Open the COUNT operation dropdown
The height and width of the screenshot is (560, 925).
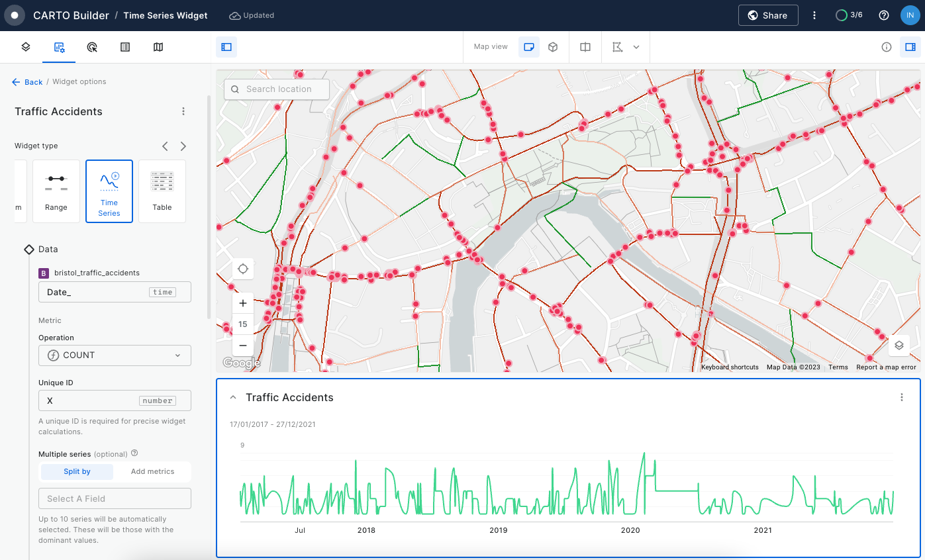115,355
